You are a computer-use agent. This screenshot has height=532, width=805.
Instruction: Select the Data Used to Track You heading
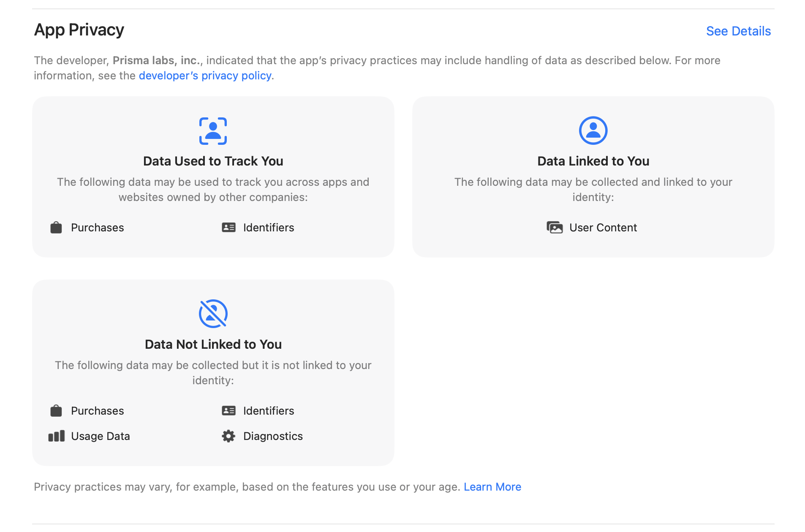pos(213,161)
